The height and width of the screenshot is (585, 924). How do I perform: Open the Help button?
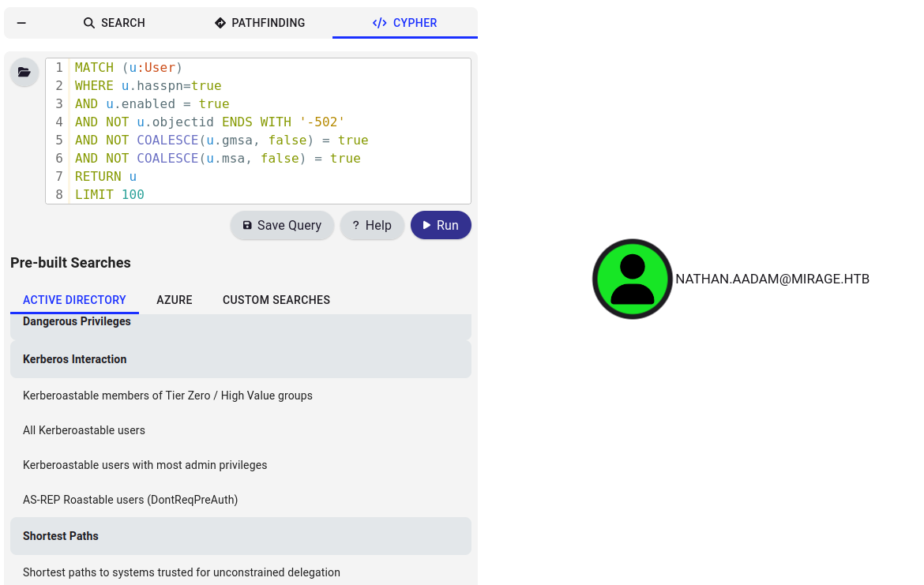[x=372, y=225]
